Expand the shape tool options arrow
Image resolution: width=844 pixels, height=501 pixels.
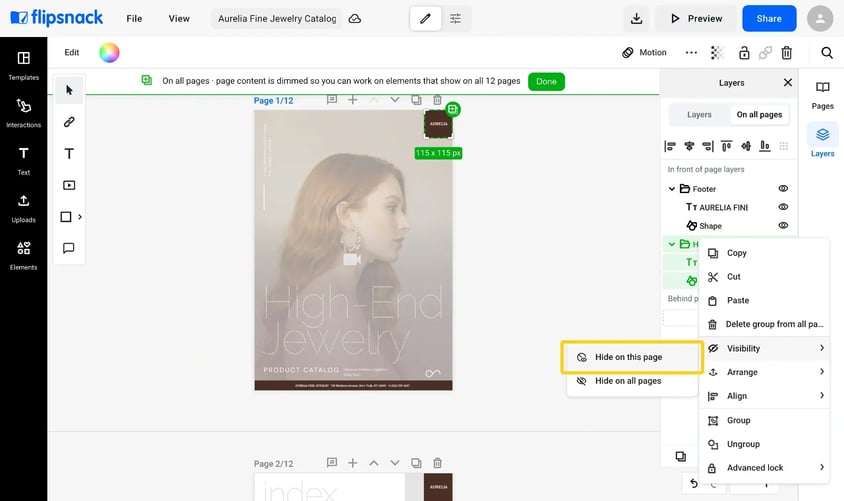(80, 217)
